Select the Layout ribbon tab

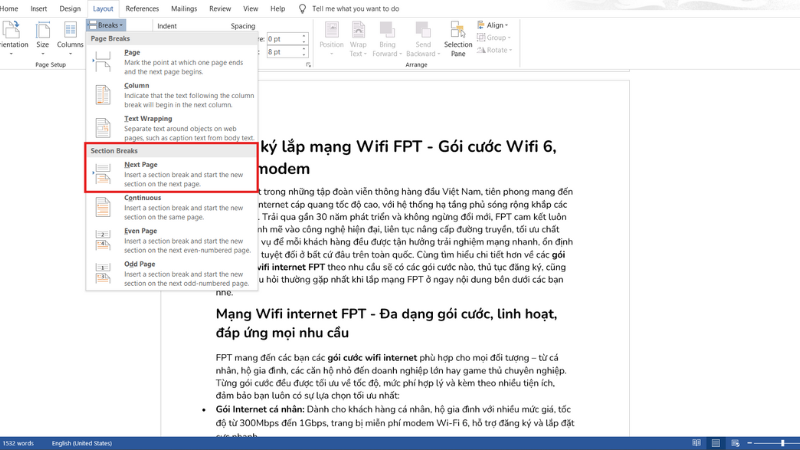[x=103, y=9]
